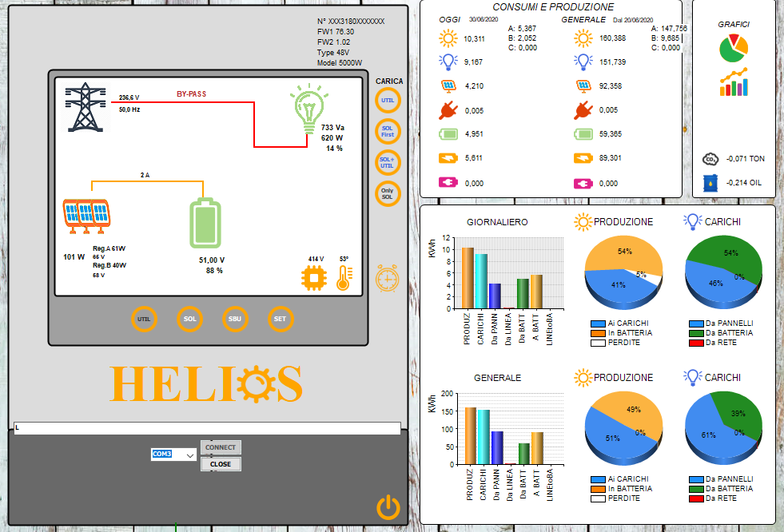Click the 620 W load power reading
Screen dimensions: 784x532
[x=332, y=138]
